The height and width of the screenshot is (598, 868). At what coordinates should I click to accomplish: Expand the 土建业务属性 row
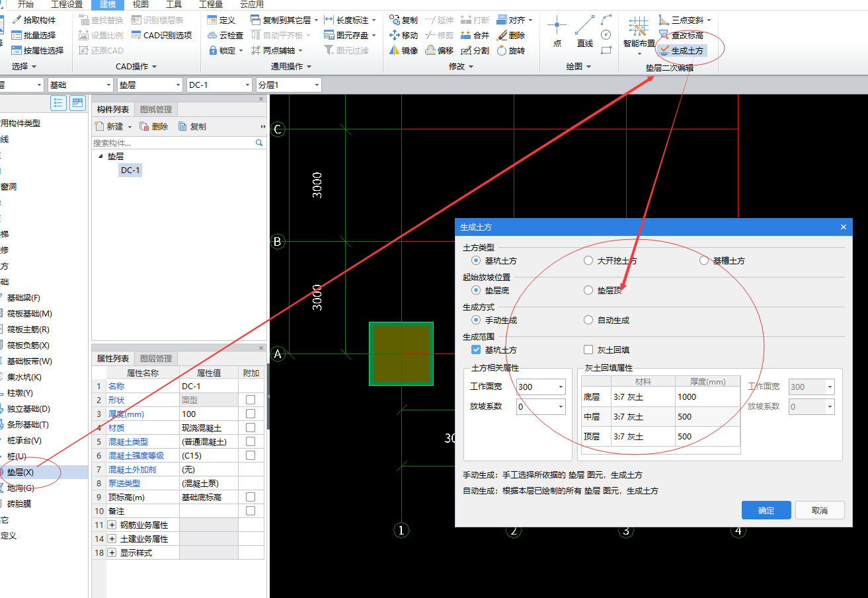point(112,539)
